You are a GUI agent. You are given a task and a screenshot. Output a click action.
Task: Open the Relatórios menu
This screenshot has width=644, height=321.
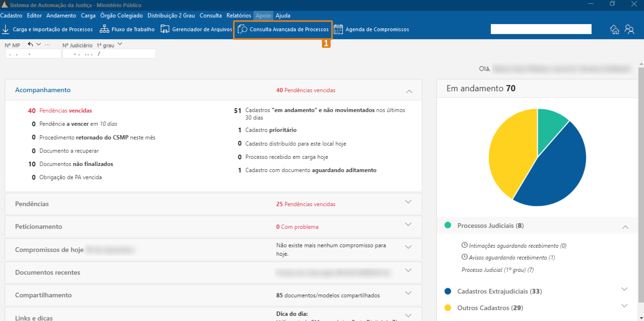[x=239, y=15]
